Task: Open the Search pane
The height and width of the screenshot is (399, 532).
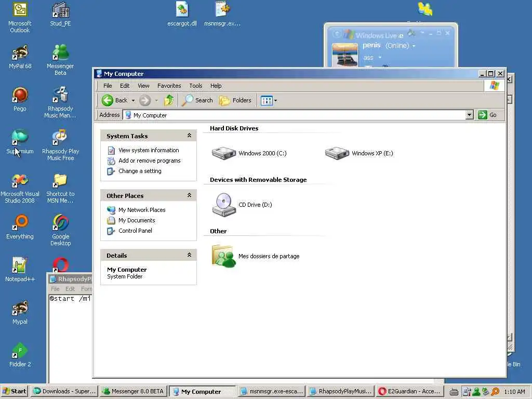Action: pos(197,100)
